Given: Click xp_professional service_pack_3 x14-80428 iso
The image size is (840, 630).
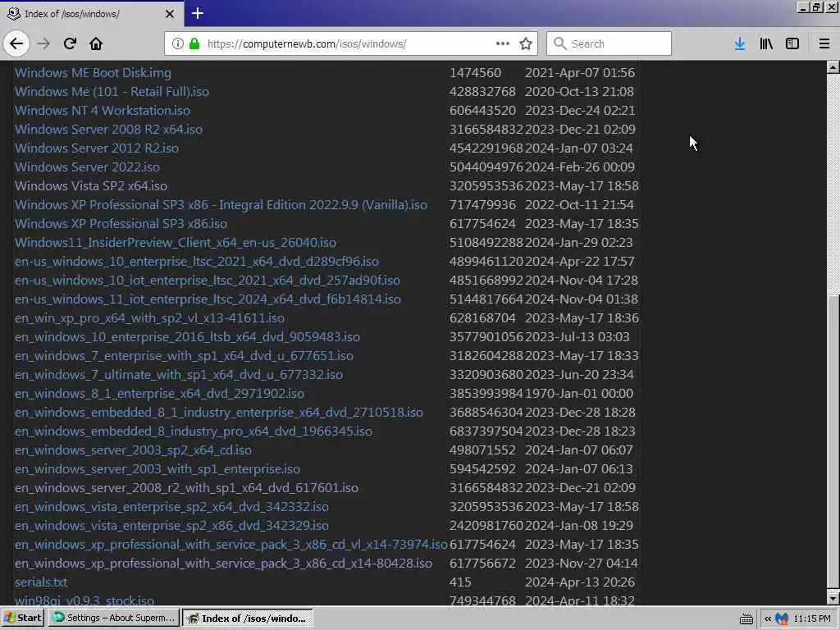Looking at the screenshot, I should click(x=223, y=563).
